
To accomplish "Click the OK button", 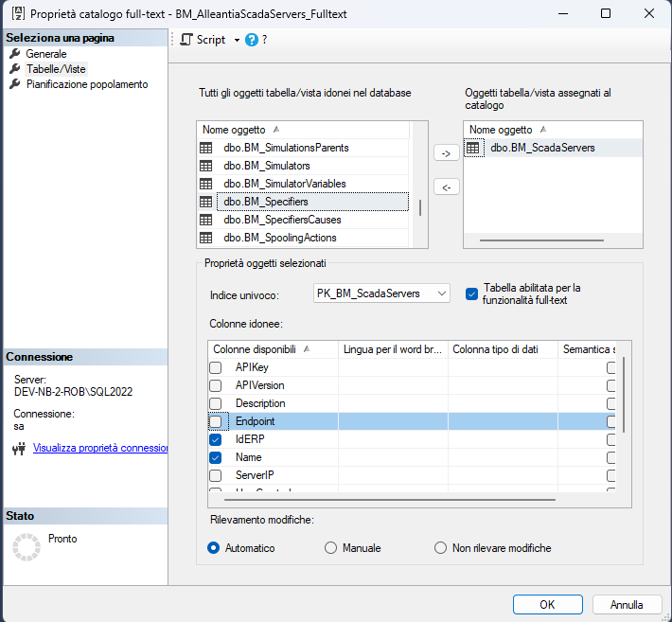I will (548, 605).
